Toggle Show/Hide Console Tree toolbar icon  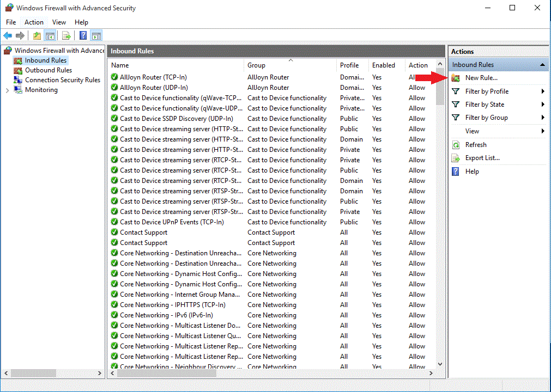[50, 36]
